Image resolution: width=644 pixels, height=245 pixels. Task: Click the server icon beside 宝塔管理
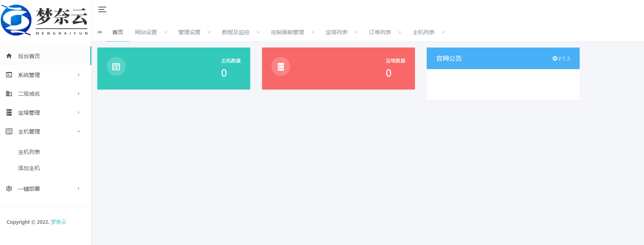pos(9,112)
